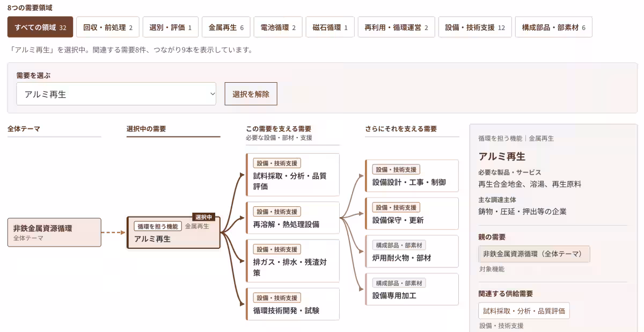Select the 設備専用加工 node card

pyautogui.click(x=412, y=289)
